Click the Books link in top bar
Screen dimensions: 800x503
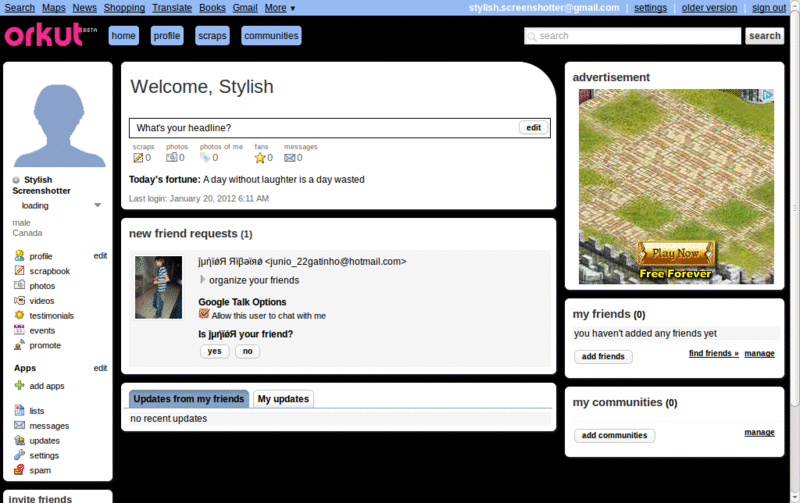click(212, 8)
